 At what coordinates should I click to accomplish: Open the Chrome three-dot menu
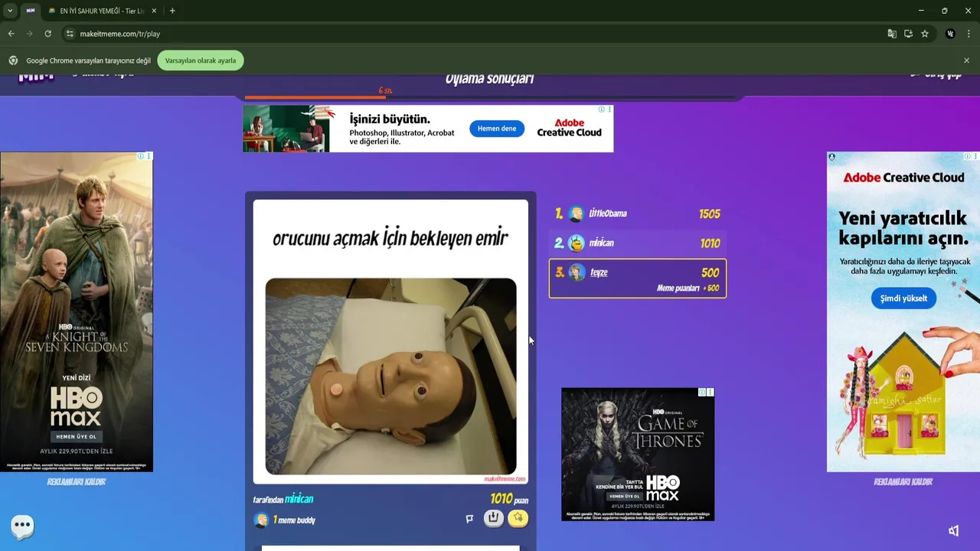[x=969, y=34]
